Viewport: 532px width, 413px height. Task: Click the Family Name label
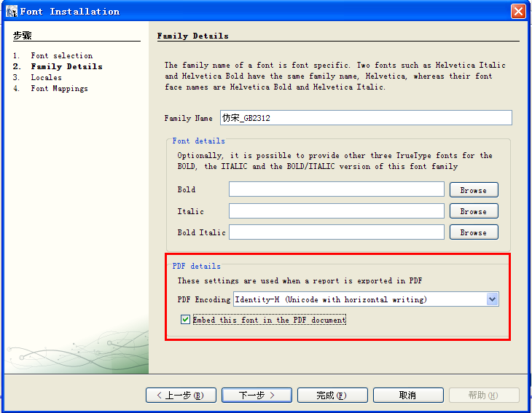point(188,118)
